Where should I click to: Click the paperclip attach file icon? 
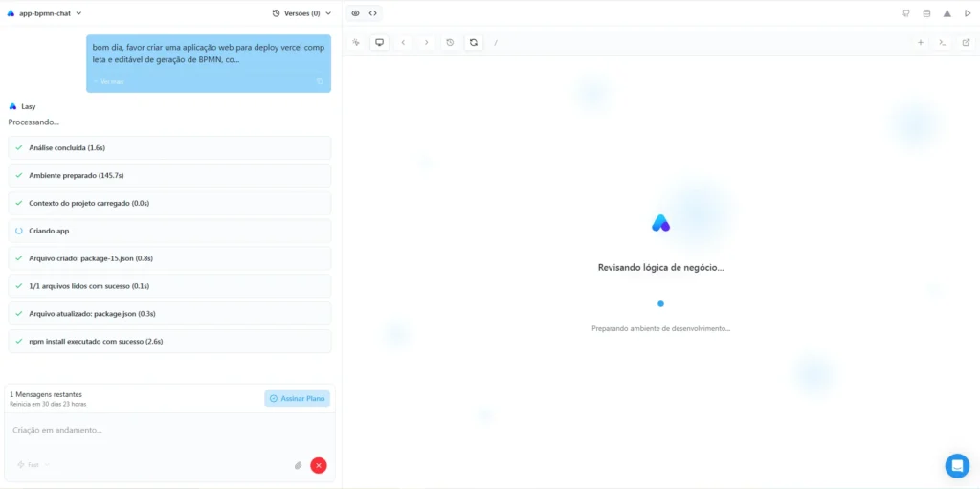point(298,465)
